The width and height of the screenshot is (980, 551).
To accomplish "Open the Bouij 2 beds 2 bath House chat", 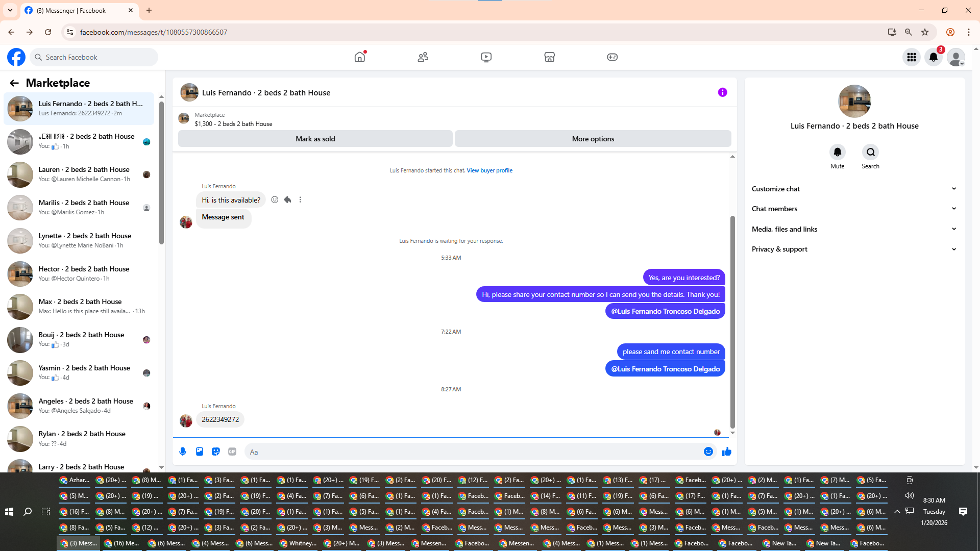I will pos(79,340).
